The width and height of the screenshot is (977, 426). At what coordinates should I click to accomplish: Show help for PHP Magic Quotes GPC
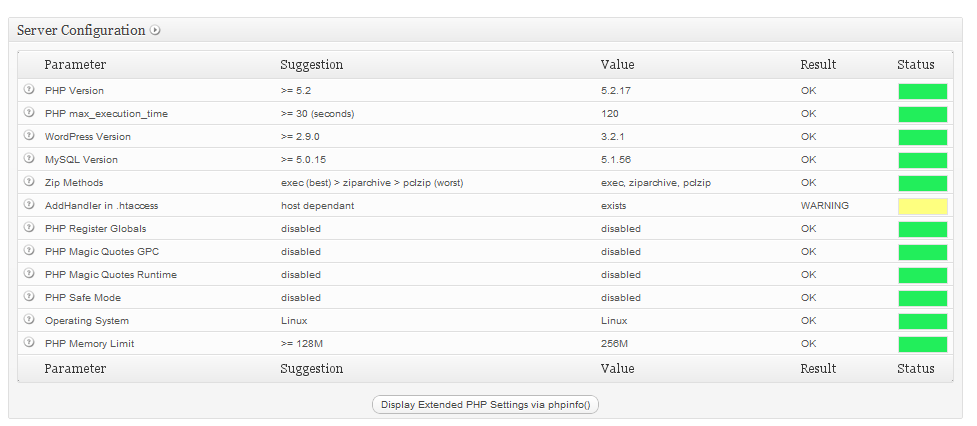pos(29,250)
